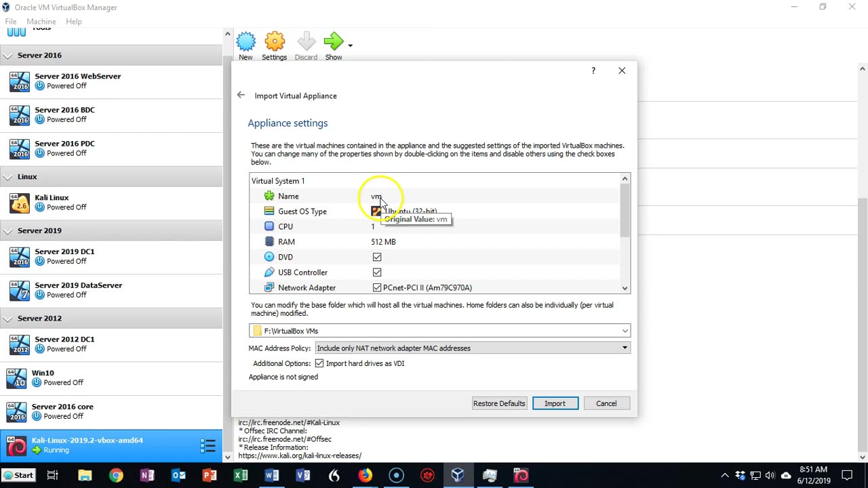Toggle the DVD checkbox

point(377,257)
